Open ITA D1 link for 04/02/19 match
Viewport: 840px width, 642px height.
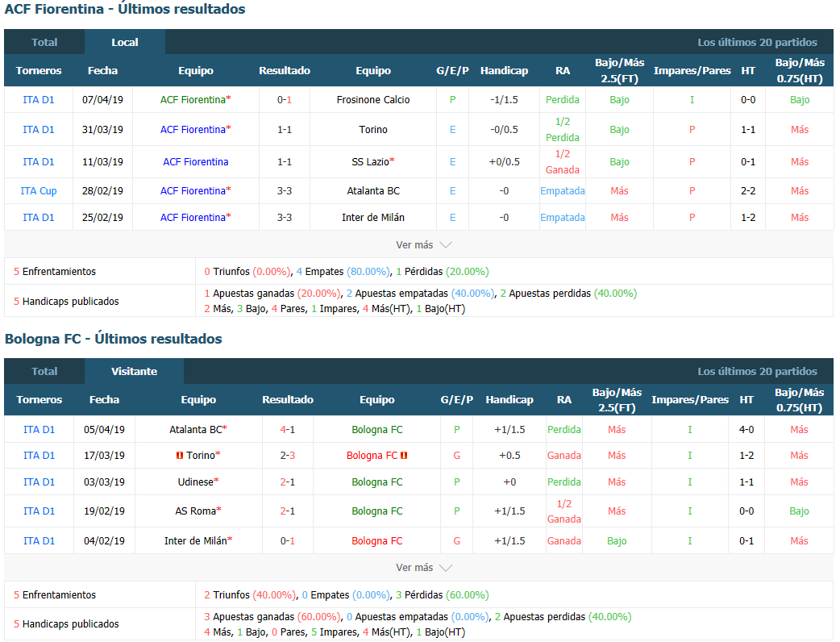(40, 541)
